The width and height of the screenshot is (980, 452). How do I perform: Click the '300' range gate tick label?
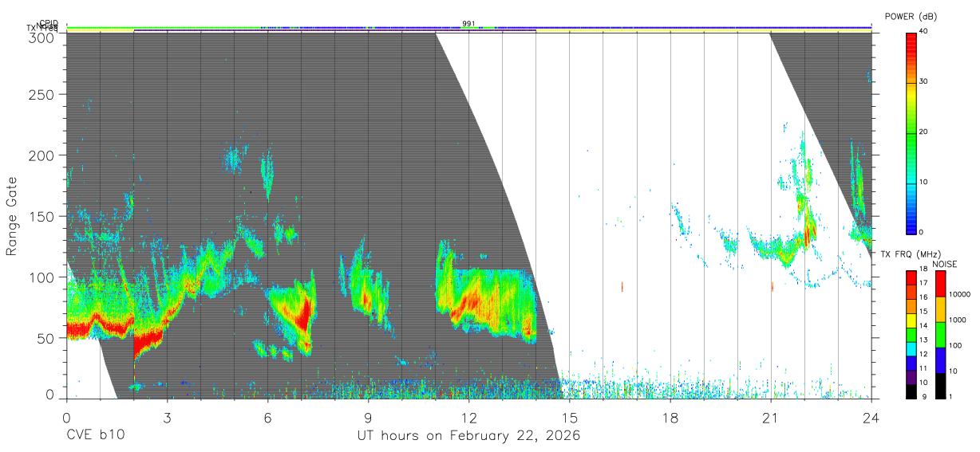click(x=41, y=37)
